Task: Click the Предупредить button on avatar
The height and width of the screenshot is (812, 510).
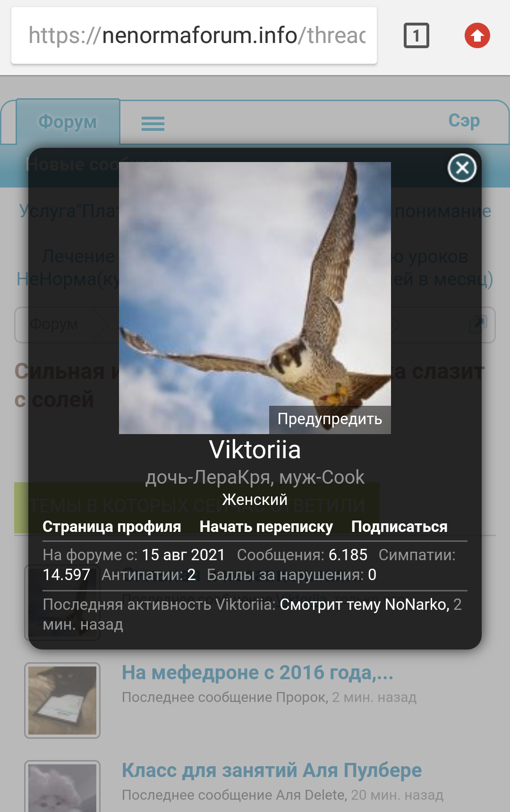Action: [330, 419]
